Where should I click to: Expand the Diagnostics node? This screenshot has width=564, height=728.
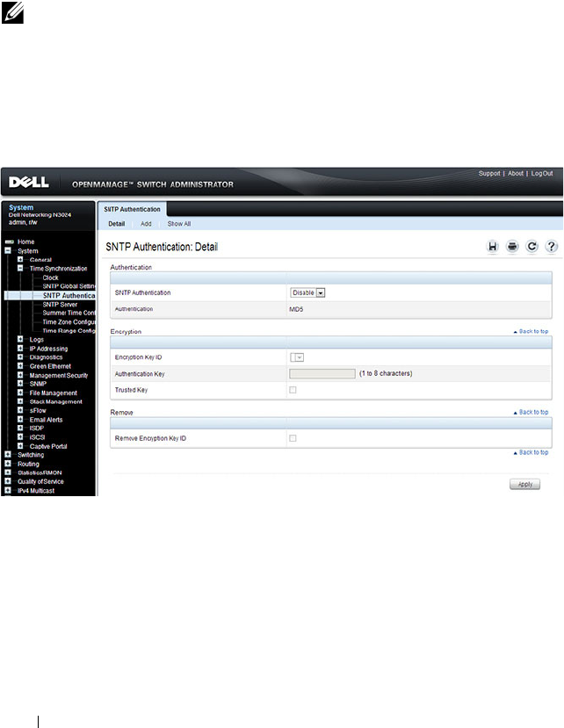pyautogui.click(x=20, y=357)
